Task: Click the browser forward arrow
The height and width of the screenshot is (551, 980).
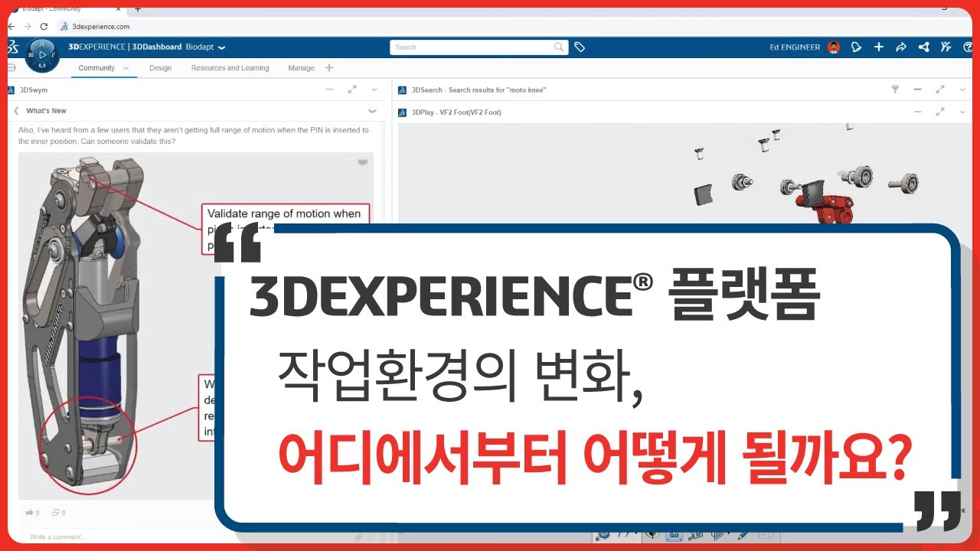Action: [x=28, y=26]
